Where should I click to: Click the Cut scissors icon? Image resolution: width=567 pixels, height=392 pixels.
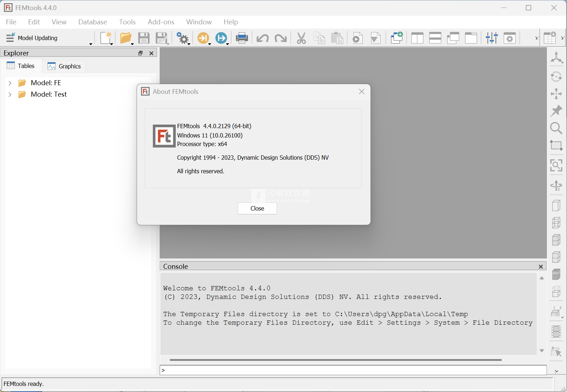tap(301, 38)
